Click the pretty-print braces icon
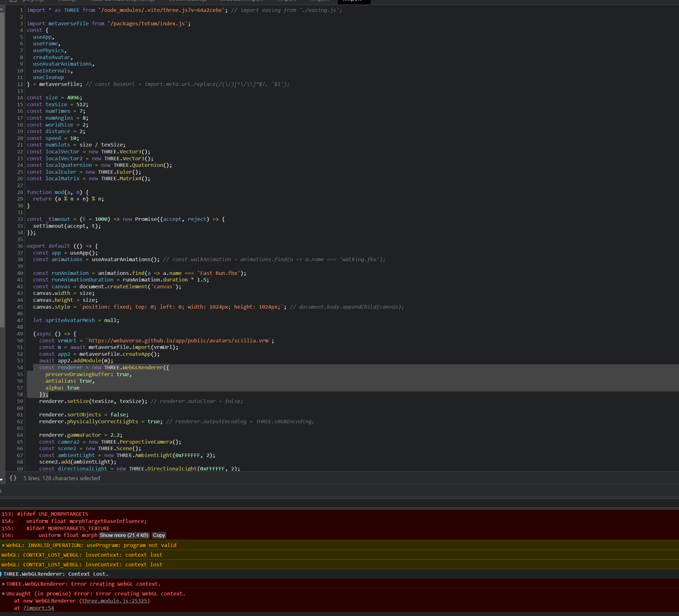The width and height of the screenshot is (679, 616). click(x=13, y=478)
